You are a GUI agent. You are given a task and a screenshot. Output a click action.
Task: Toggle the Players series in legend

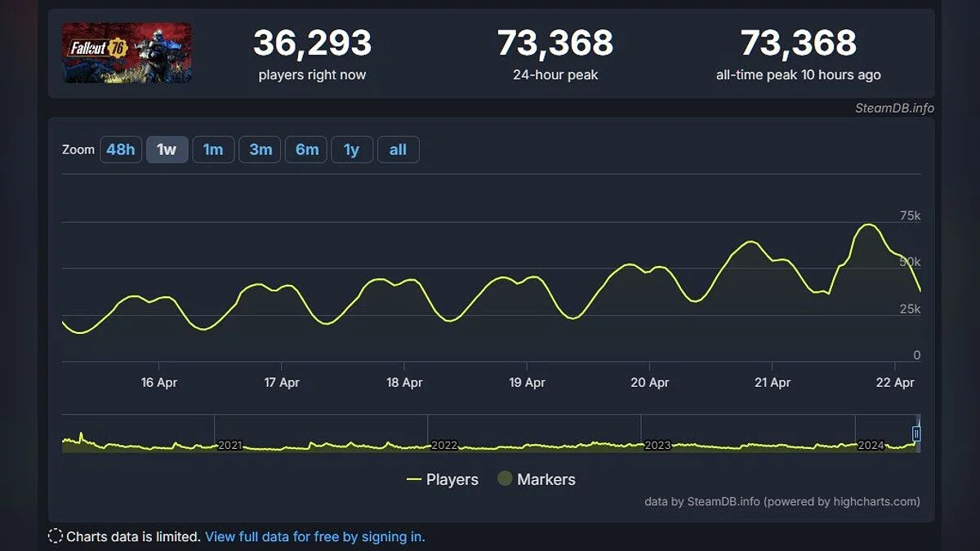click(443, 479)
